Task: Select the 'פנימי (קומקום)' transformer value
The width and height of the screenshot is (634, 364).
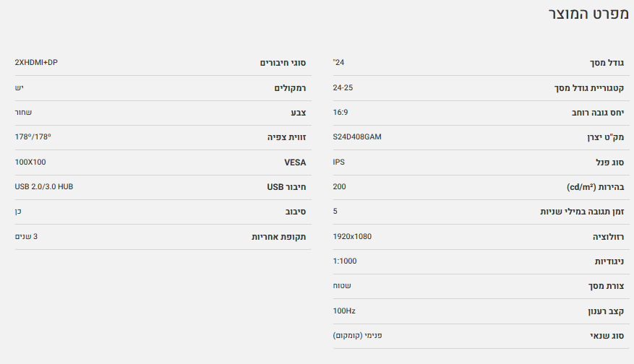Action: [357, 336]
